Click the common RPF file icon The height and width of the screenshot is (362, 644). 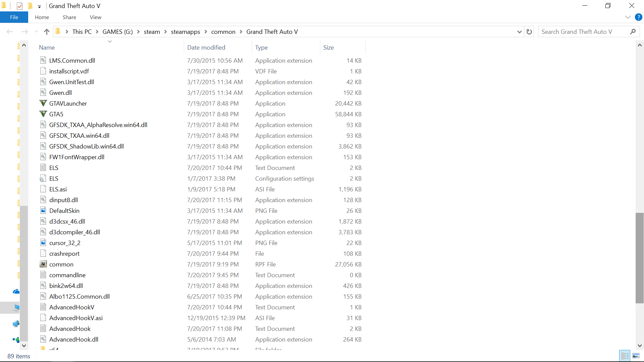pos(43,264)
